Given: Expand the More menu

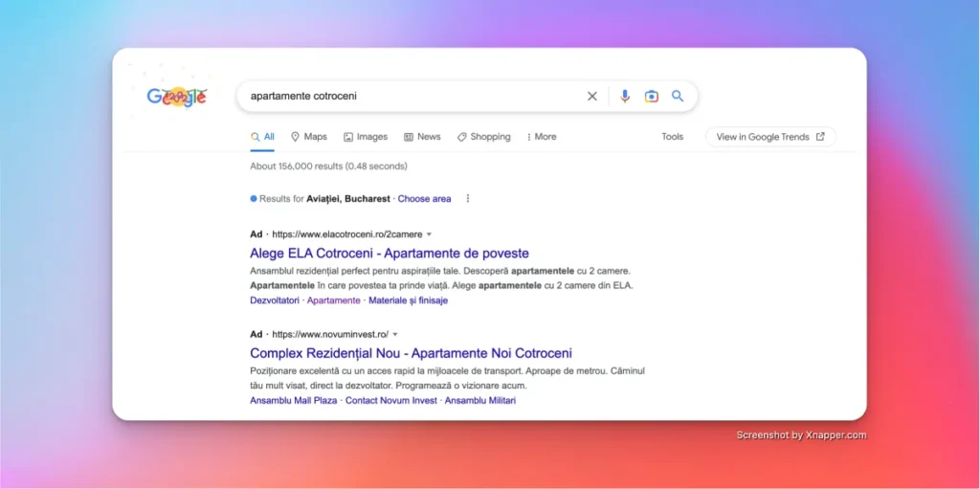Looking at the screenshot, I should (542, 137).
